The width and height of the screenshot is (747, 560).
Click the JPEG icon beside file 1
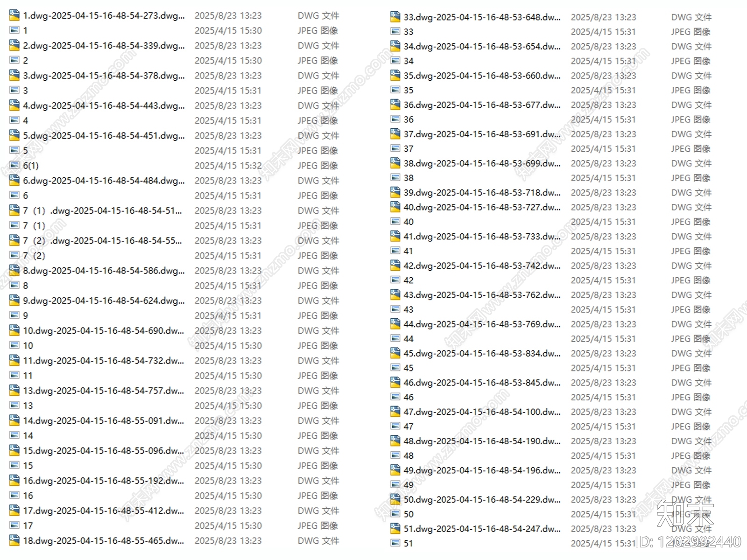(x=14, y=30)
